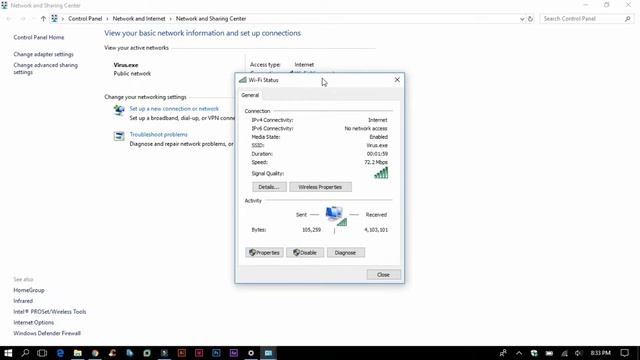The height and width of the screenshot is (360, 640).
Task: Click the Virus.exe active network name
Action: click(x=126, y=65)
